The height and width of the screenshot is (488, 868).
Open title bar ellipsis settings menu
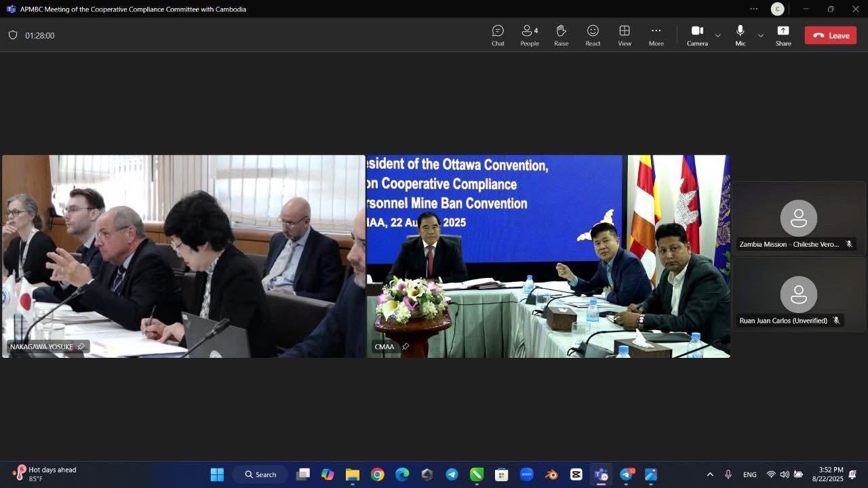pos(753,9)
